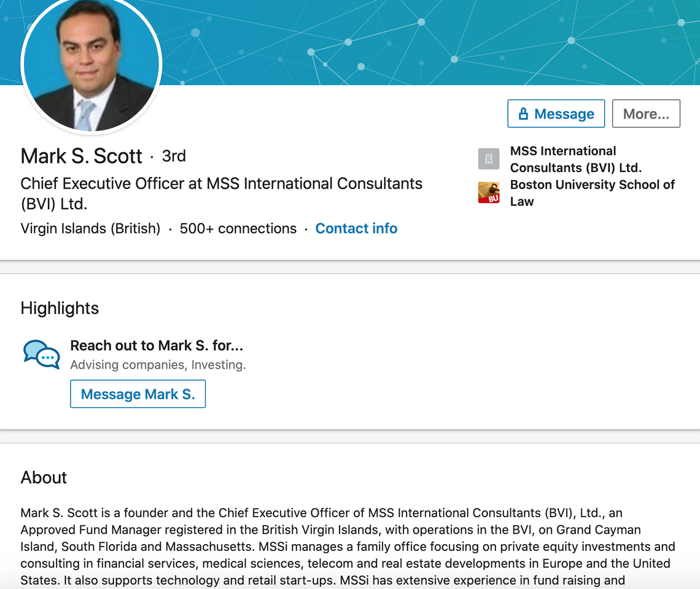This screenshot has height=589, width=700.
Task: Click Mark S. Scott's profile photo
Action: 91,64
